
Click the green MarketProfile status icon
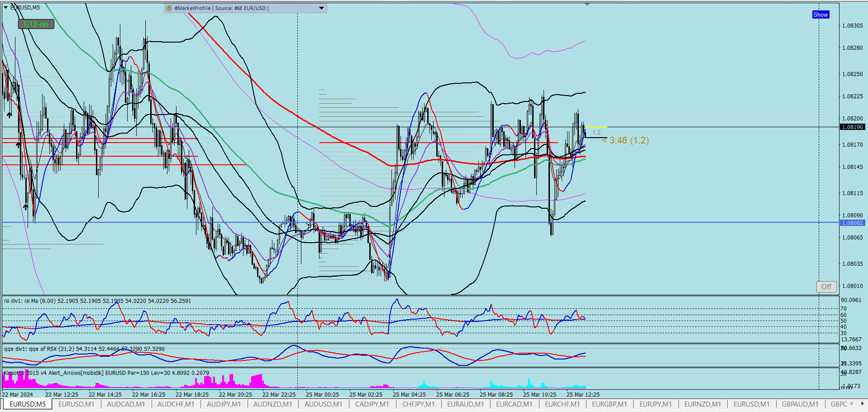[x=169, y=8]
